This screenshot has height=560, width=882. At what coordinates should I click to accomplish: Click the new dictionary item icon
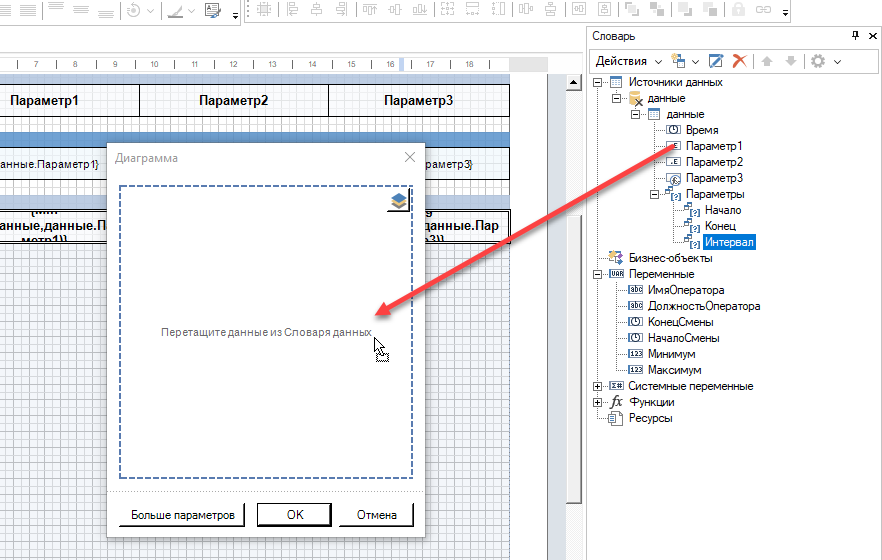pos(678,61)
